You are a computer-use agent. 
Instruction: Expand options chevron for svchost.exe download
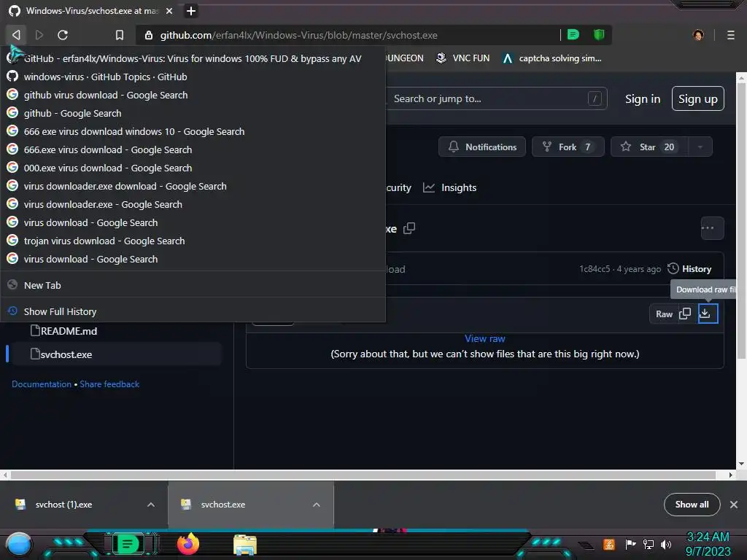(x=317, y=505)
